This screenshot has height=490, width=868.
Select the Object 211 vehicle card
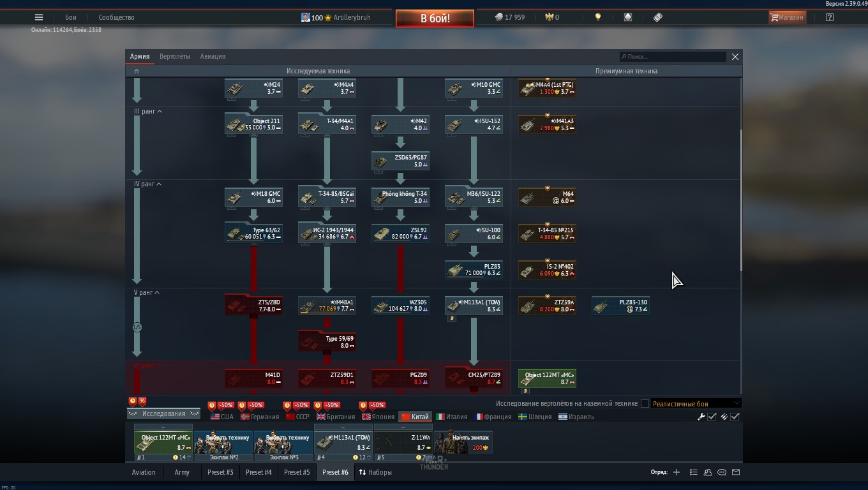(x=253, y=124)
